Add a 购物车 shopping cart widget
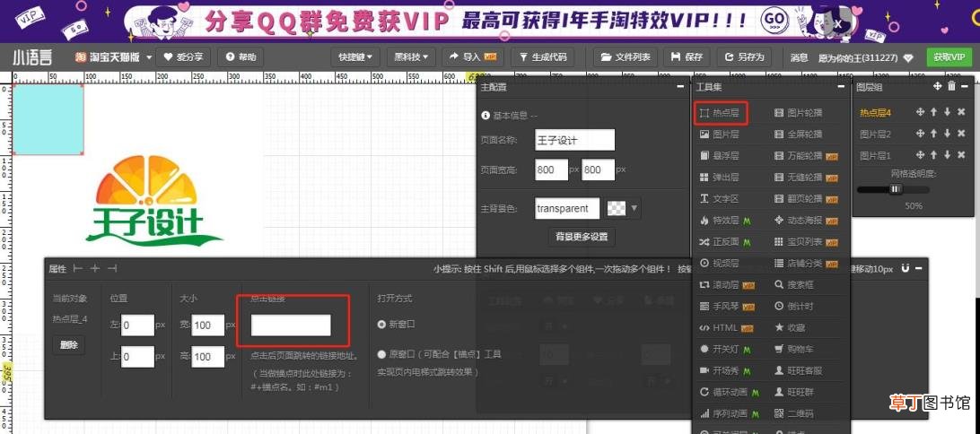Image resolution: width=980 pixels, height=434 pixels. pos(794,349)
